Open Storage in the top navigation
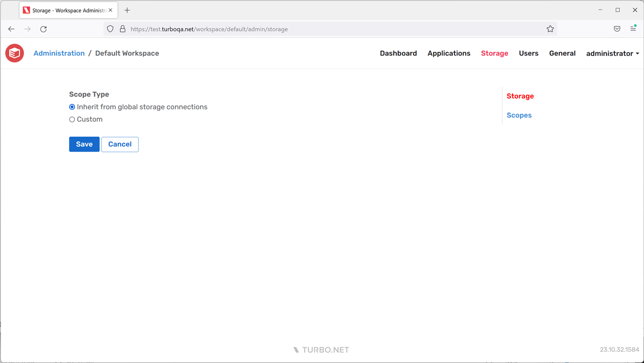 coord(495,53)
